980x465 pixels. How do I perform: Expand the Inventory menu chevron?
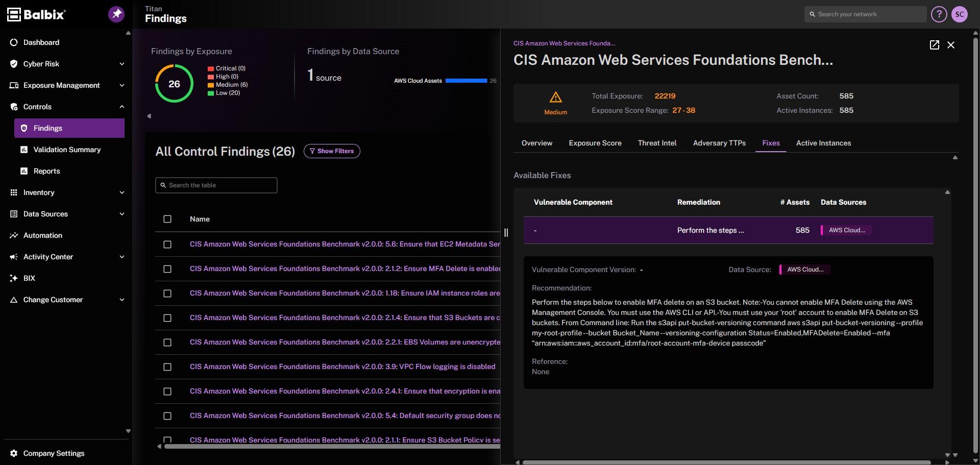click(121, 192)
